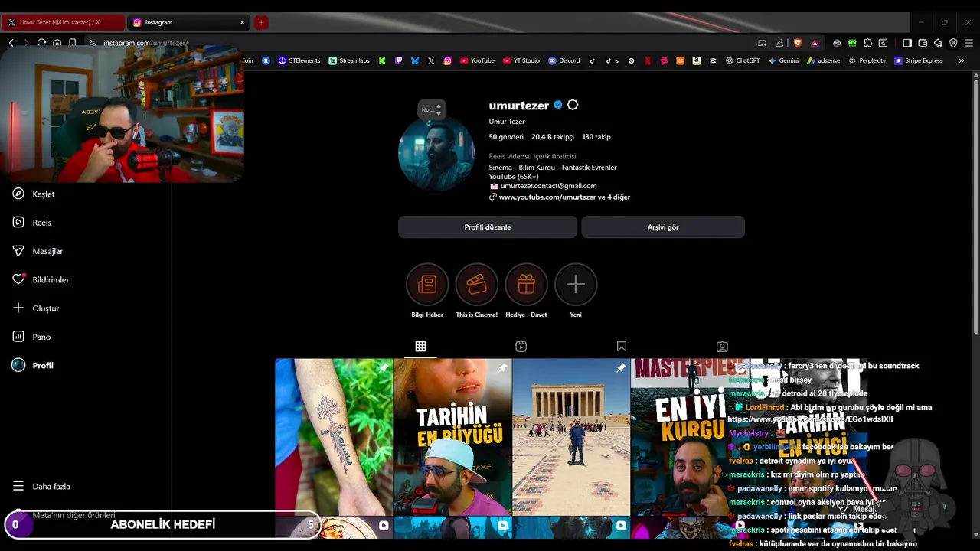Click the page vertical scrollbar

click(x=976, y=205)
